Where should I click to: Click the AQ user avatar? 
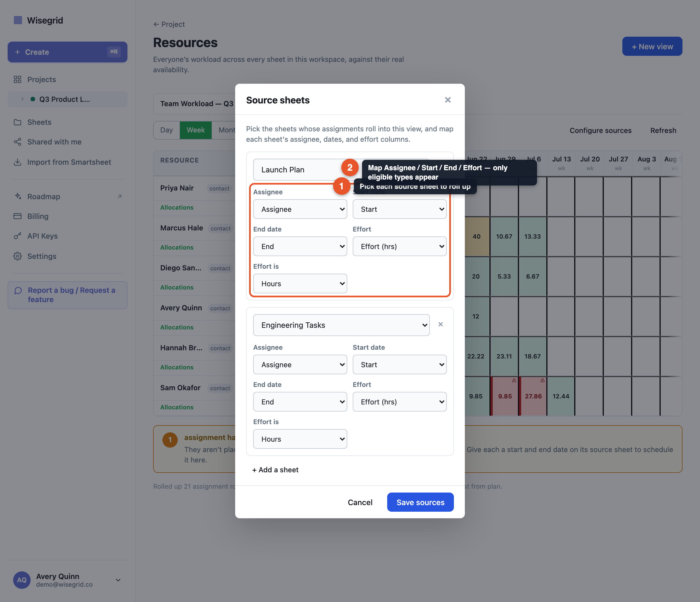(x=22, y=580)
